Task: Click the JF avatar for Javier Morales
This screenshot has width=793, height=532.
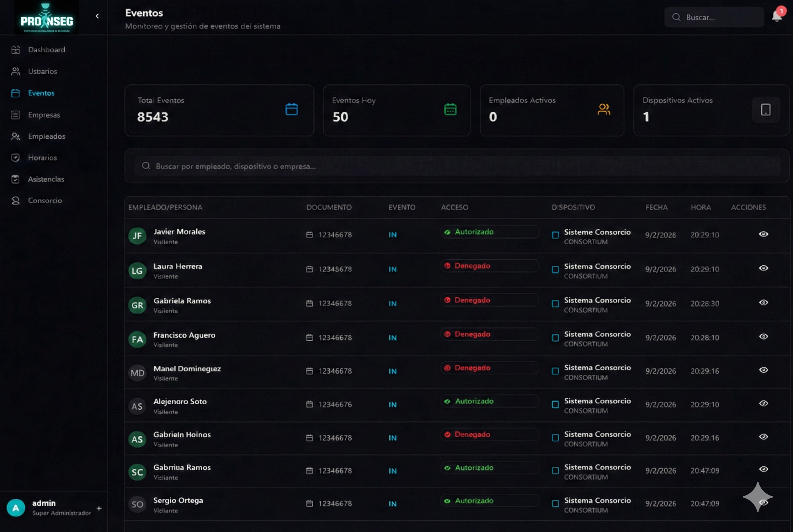Action: click(137, 236)
